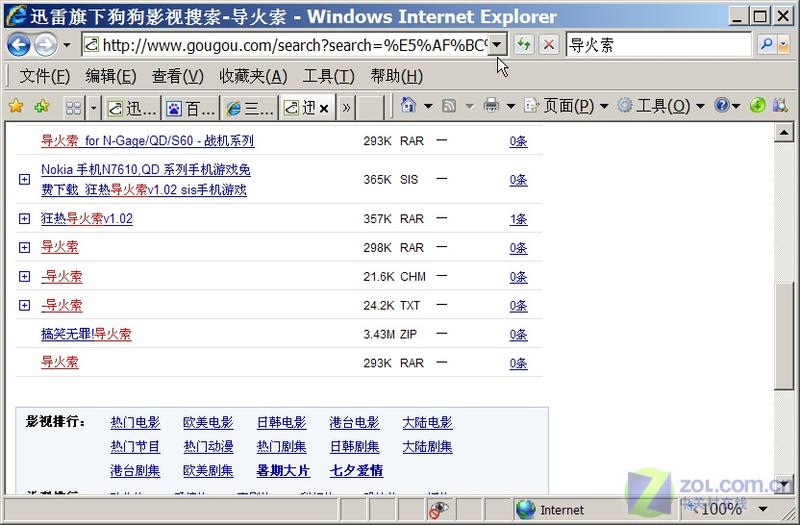Expand the Nokia 手机N7610 result row
The height and width of the screenshot is (525, 800).
pyautogui.click(x=24, y=179)
